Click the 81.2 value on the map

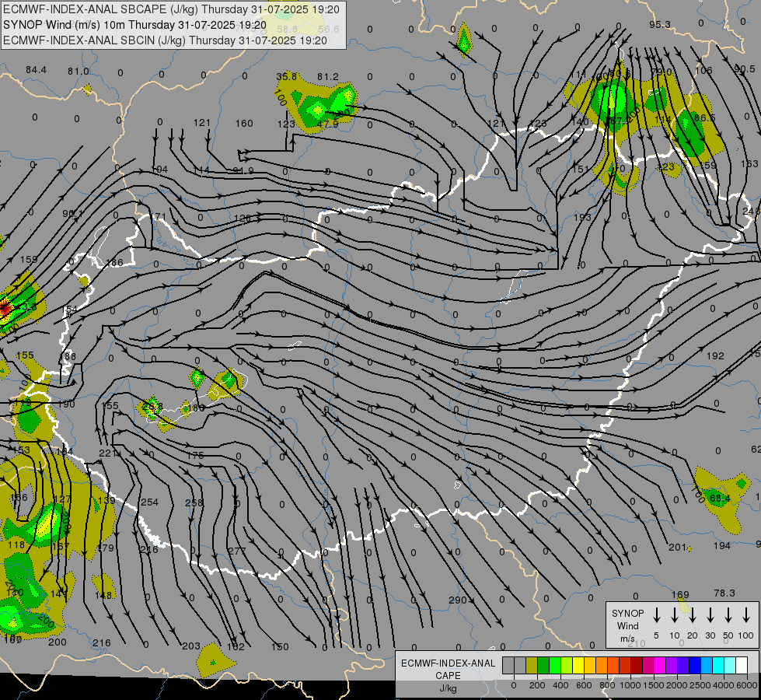point(327,77)
